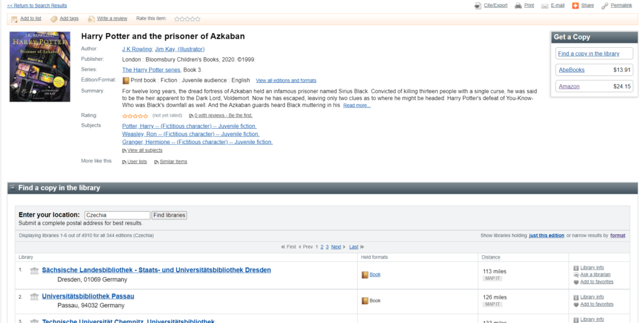Click the Add to list icon
The width and height of the screenshot is (644, 323).
(x=14, y=19)
